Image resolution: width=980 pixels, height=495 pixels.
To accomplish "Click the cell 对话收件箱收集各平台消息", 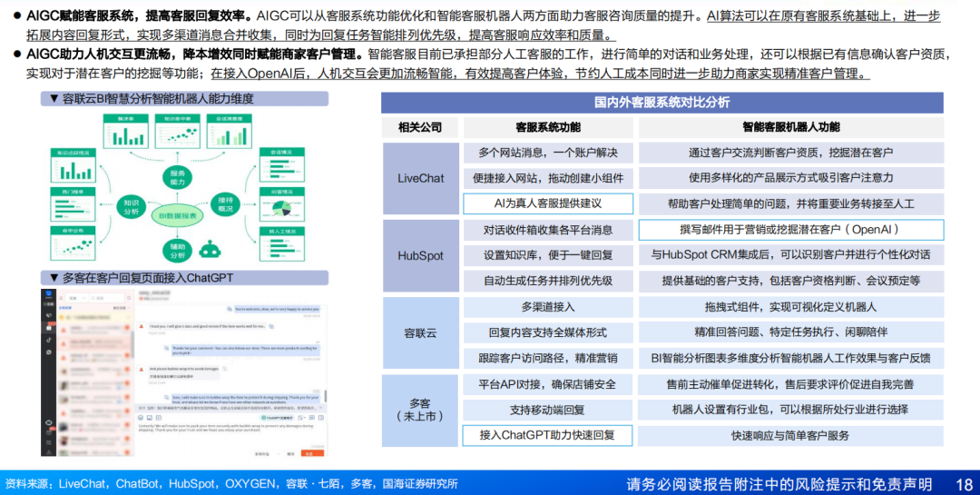I will [x=547, y=231].
